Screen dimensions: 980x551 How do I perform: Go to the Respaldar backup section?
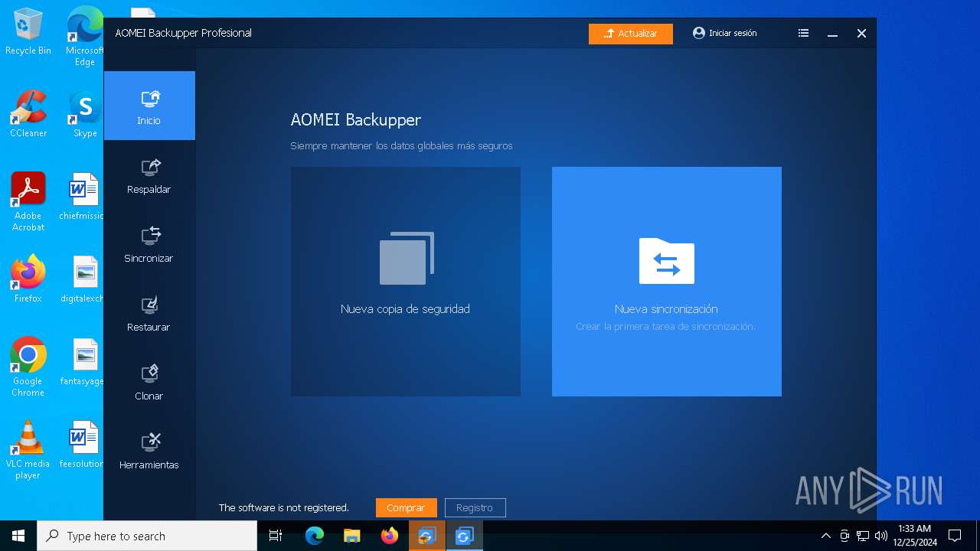pyautogui.click(x=149, y=174)
